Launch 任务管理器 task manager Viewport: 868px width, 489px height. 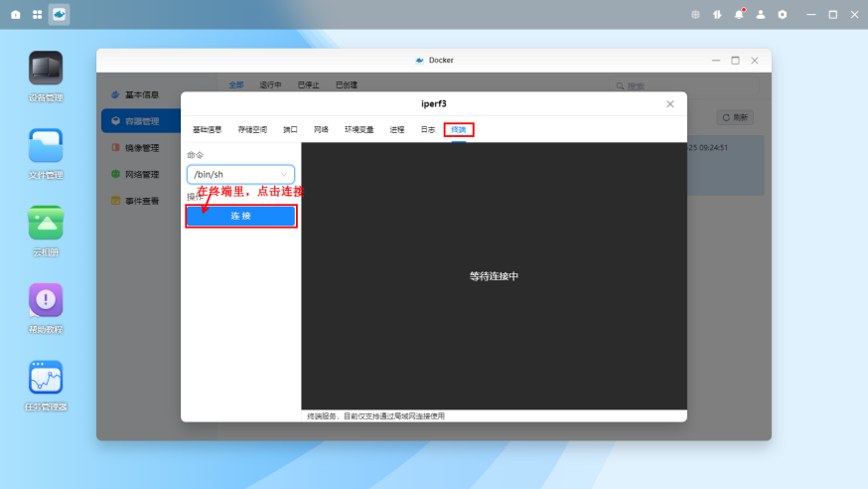point(46,378)
